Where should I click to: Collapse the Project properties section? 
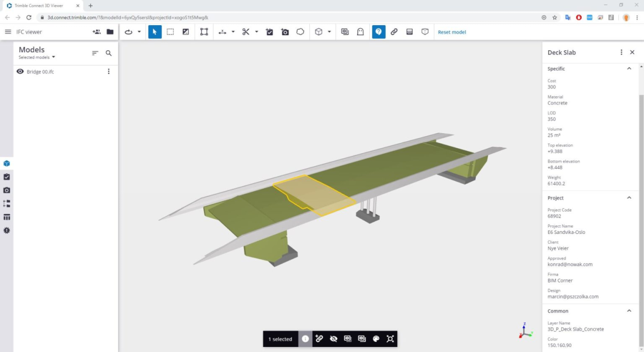[629, 198]
